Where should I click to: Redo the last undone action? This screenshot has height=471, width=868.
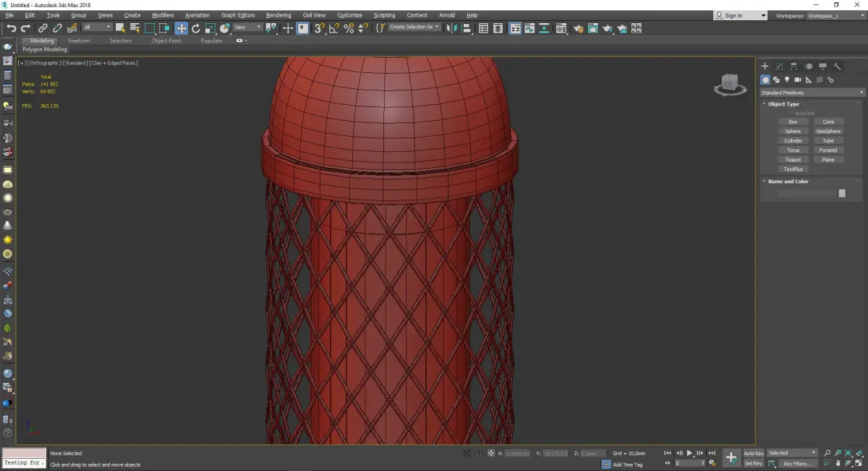(x=25, y=28)
